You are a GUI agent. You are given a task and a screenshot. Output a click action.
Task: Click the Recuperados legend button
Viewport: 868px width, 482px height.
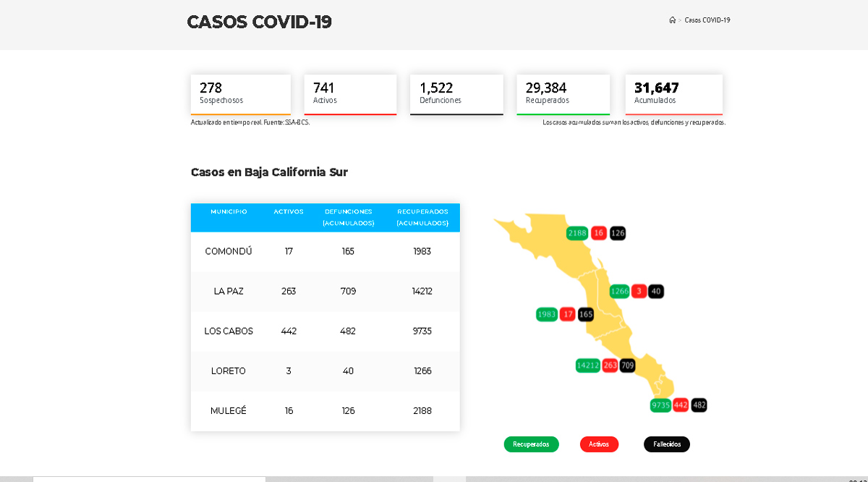pyautogui.click(x=531, y=444)
